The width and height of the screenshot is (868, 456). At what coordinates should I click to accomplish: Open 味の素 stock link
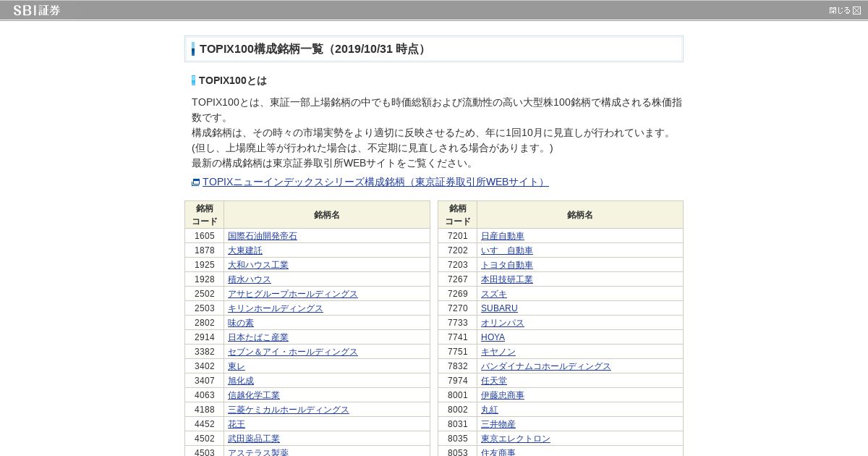tap(241, 323)
